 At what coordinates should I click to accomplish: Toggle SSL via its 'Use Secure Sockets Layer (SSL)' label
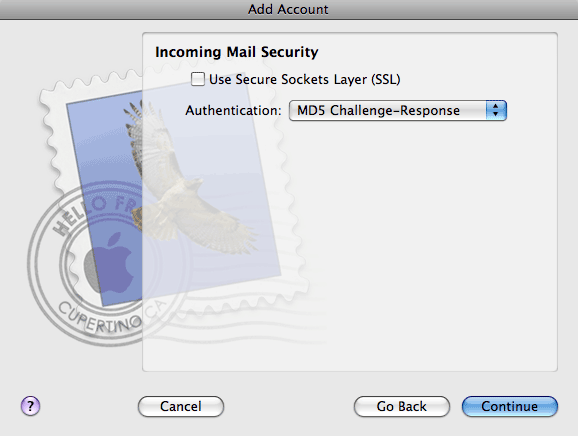click(304, 79)
